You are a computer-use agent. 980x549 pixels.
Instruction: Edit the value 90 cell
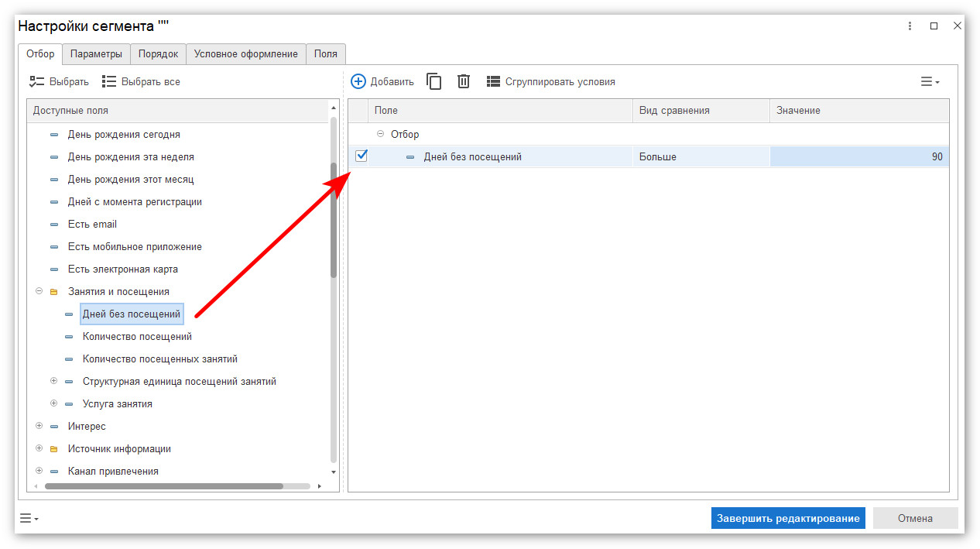859,156
